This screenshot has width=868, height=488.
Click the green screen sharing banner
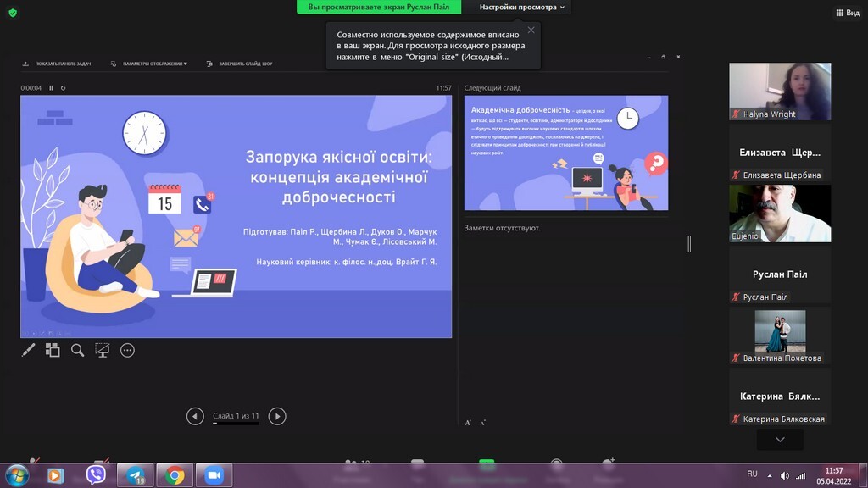pos(379,7)
